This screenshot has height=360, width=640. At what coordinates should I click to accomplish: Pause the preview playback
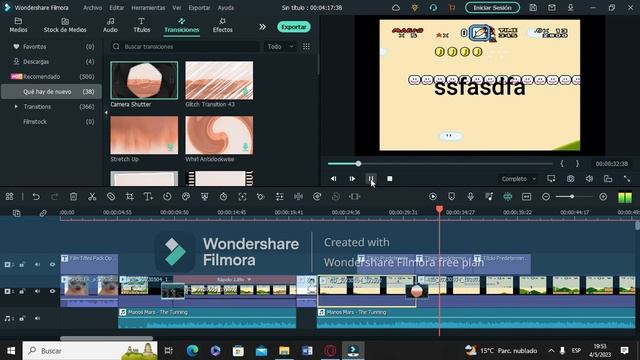[x=371, y=179]
